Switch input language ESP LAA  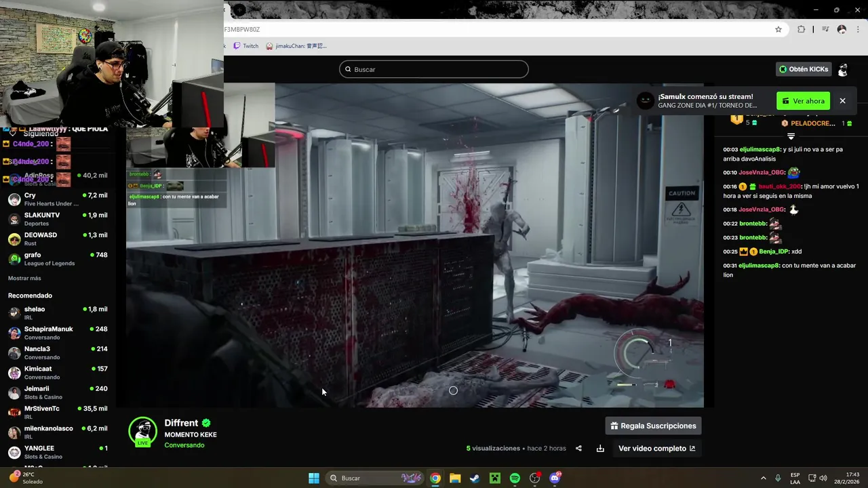pyautogui.click(x=795, y=478)
